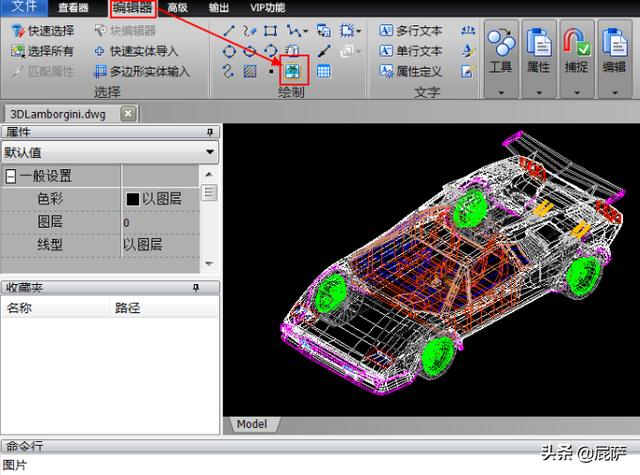Click the text style pencil icon
This screenshot has height=475, width=640.
[x=468, y=51]
